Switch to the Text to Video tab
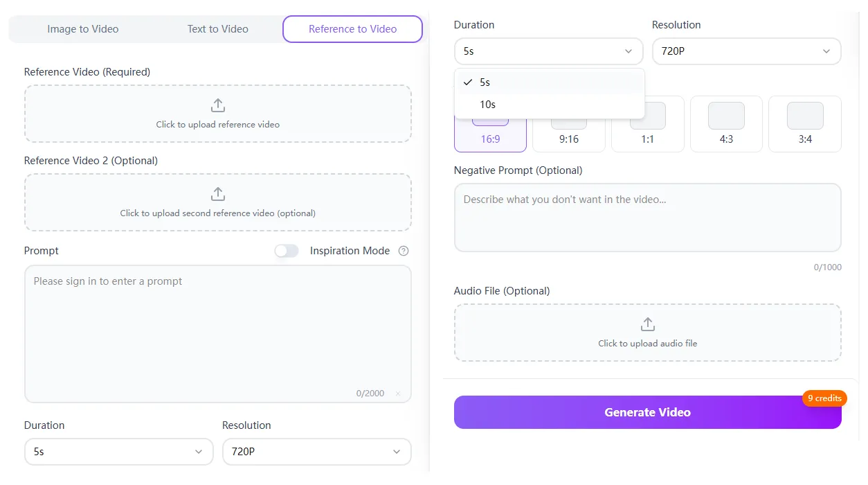Image resolution: width=868 pixels, height=485 pixels. [x=217, y=29]
